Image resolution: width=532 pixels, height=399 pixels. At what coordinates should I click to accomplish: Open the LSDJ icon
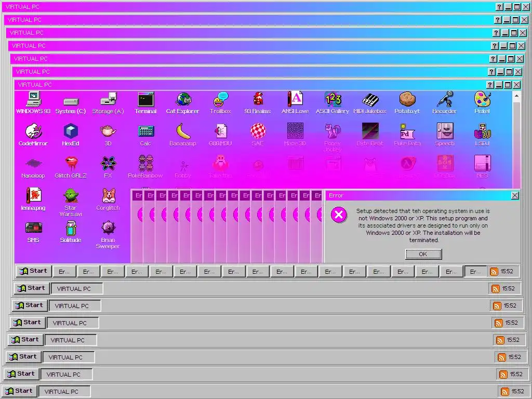pyautogui.click(x=482, y=135)
